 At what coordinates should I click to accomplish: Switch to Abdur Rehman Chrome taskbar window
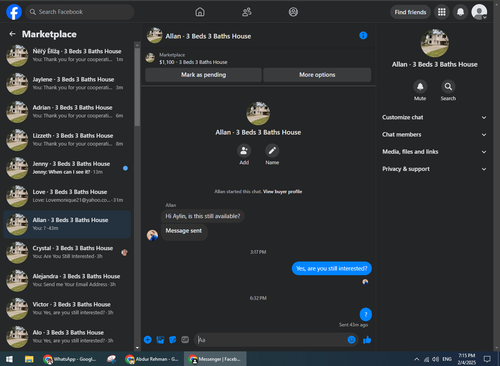(x=152, y=359)
